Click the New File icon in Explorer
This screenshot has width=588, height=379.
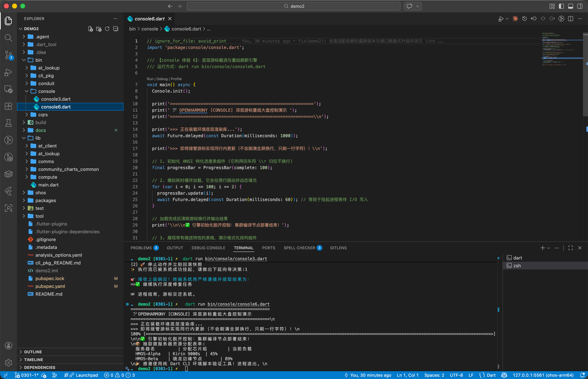point(90,29)
